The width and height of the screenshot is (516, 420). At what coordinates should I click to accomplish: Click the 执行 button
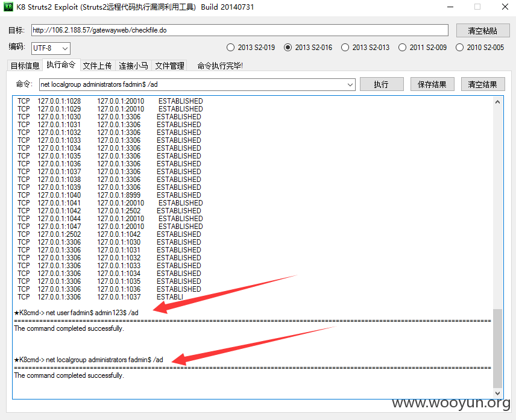[382, 84]
